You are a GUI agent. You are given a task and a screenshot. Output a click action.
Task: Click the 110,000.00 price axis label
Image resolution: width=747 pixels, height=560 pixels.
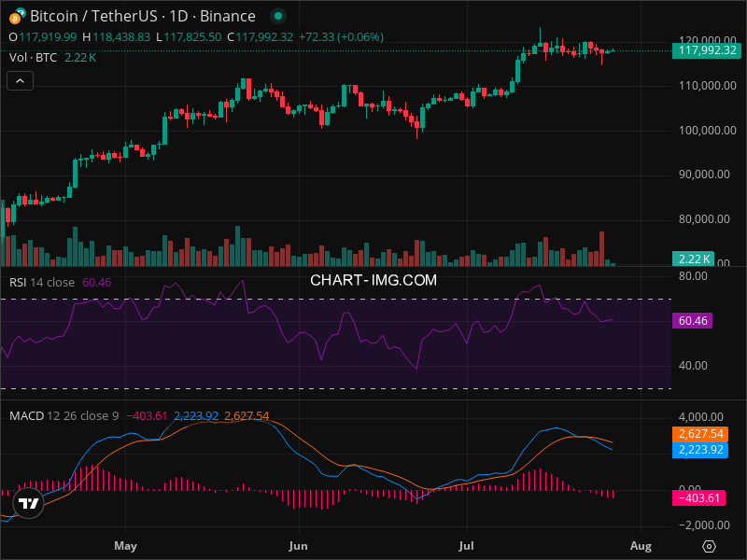708,86
